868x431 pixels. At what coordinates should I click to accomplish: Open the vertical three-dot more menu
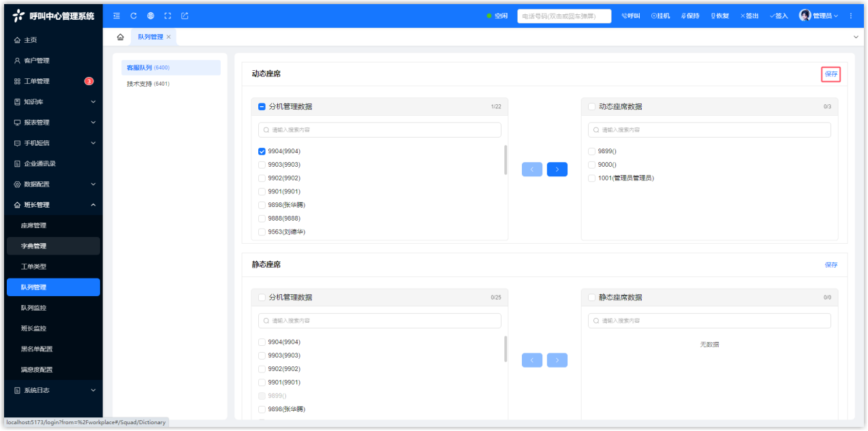[851, 16]
